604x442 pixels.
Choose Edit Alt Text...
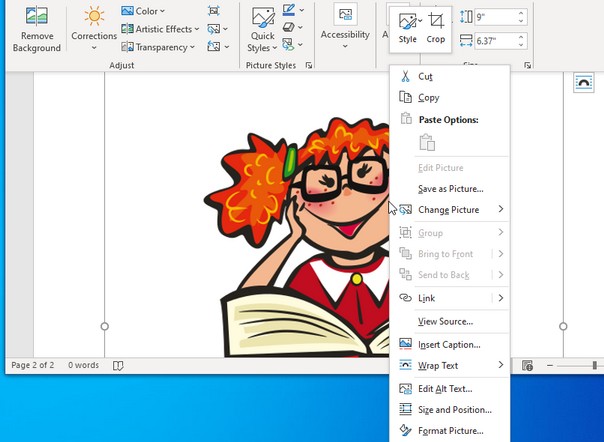pos(450,388)
